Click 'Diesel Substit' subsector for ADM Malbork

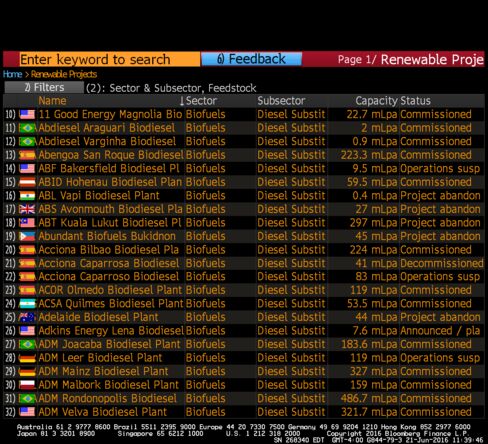(291, 385)
